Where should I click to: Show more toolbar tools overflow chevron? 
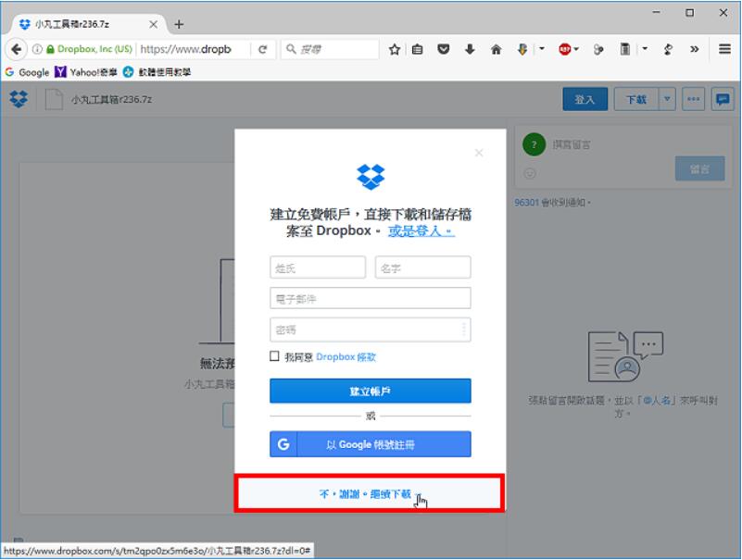(x=694, y=49)
